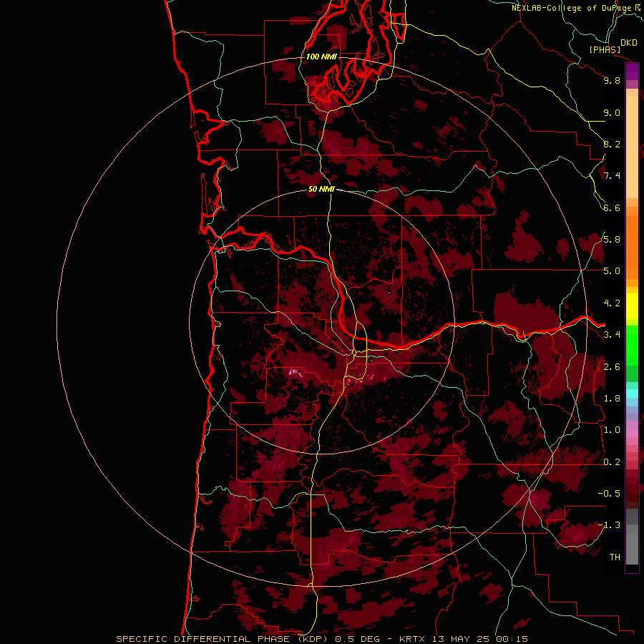The image size is (644, 644).
Task: Click the TH label on the color scale
Action: click(615, 557)
